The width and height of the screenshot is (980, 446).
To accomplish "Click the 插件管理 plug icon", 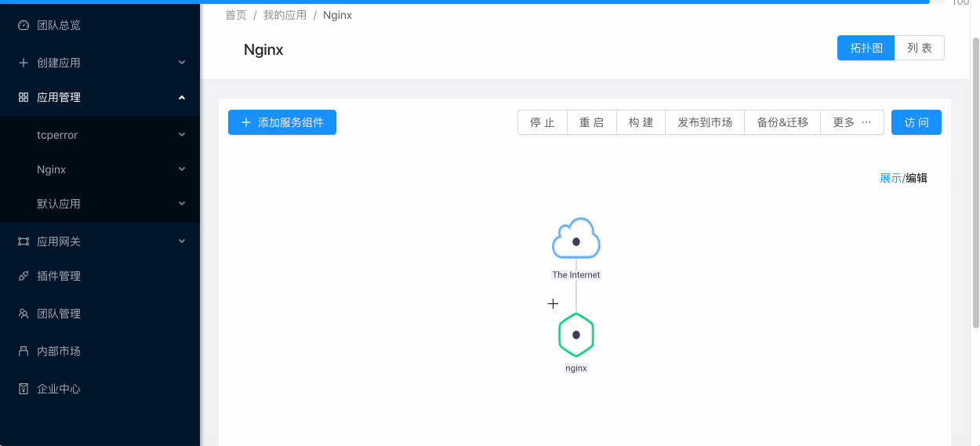I will (x=24, y=276).
